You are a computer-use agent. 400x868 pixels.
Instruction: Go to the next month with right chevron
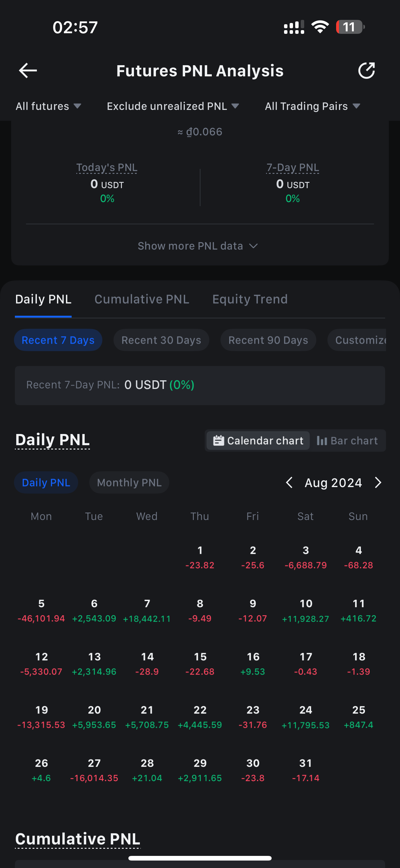[378, 482]
